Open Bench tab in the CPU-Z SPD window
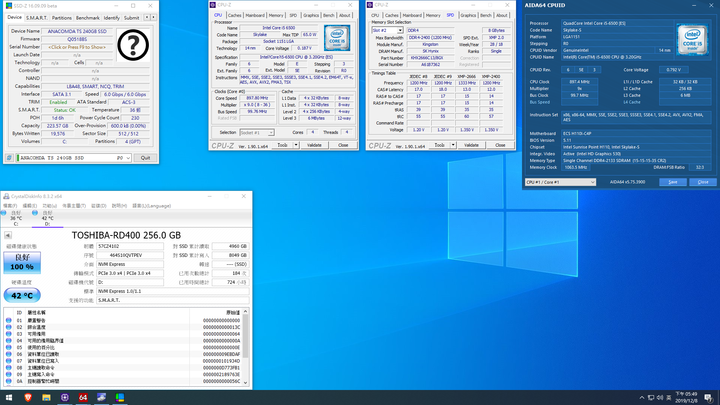Image resolution: width=720 pixels, height=405 pixels. click(x=486, y=15)
